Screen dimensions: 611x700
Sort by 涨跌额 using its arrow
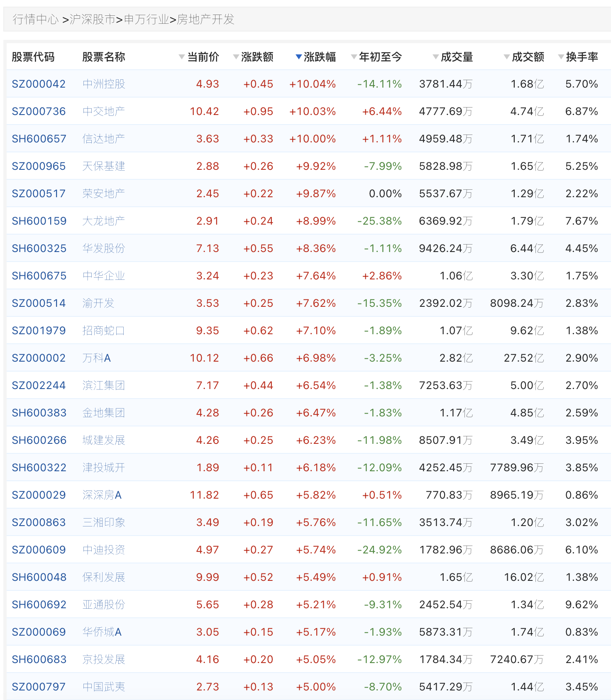tap(236, 57)
